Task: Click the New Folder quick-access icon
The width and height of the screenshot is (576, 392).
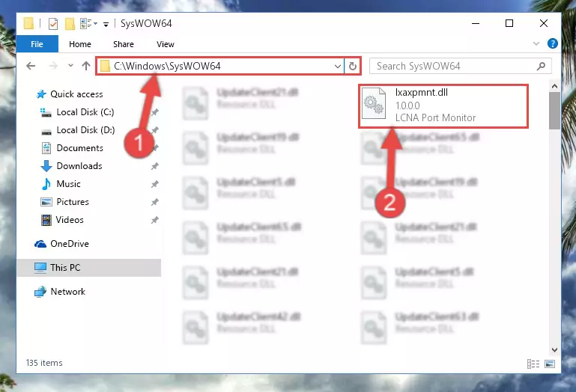Action: coord(70,24)
